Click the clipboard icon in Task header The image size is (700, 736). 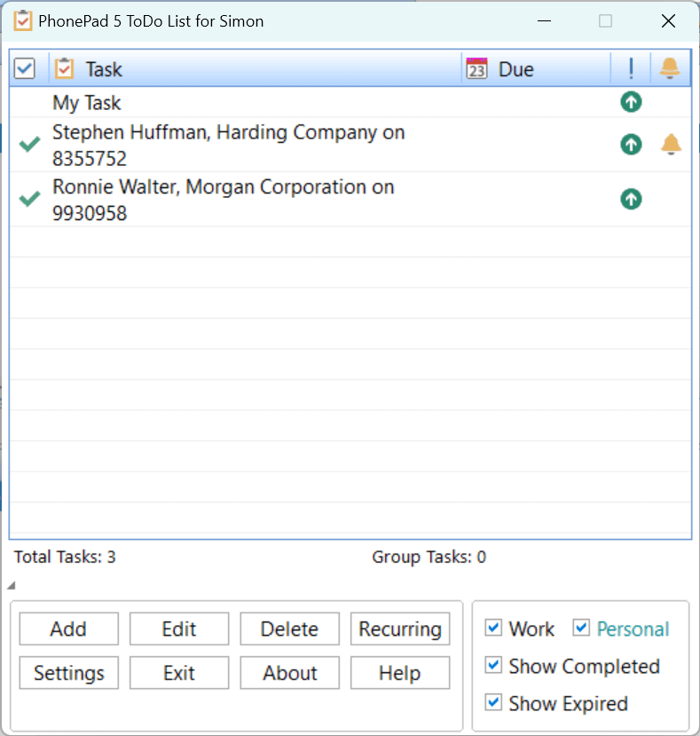(x=64, y=68)
